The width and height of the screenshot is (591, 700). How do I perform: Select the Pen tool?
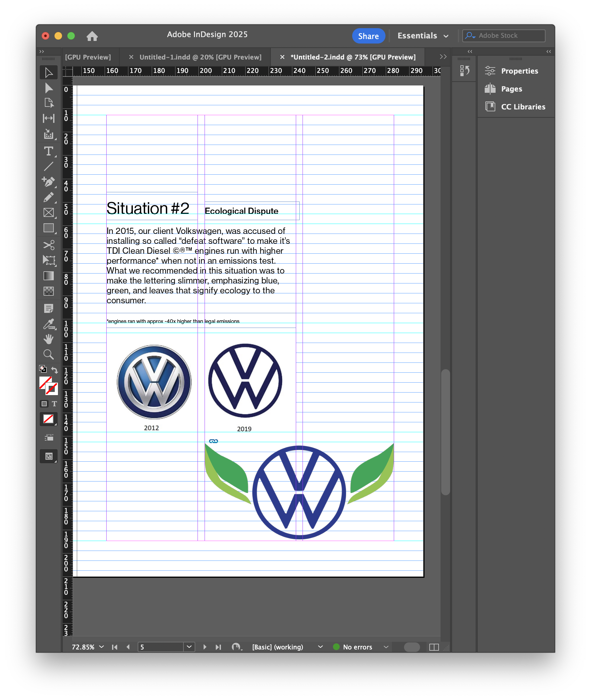[49, 182]
